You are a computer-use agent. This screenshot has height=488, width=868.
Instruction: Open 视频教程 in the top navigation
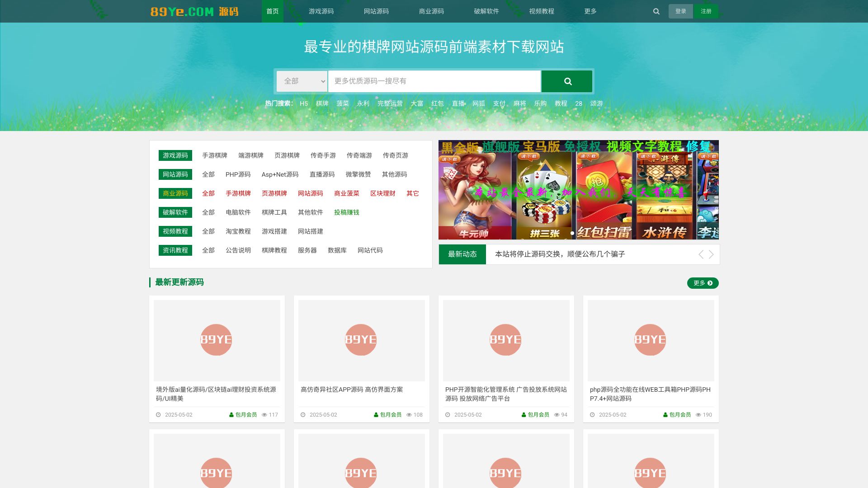(x=542, y=11)
